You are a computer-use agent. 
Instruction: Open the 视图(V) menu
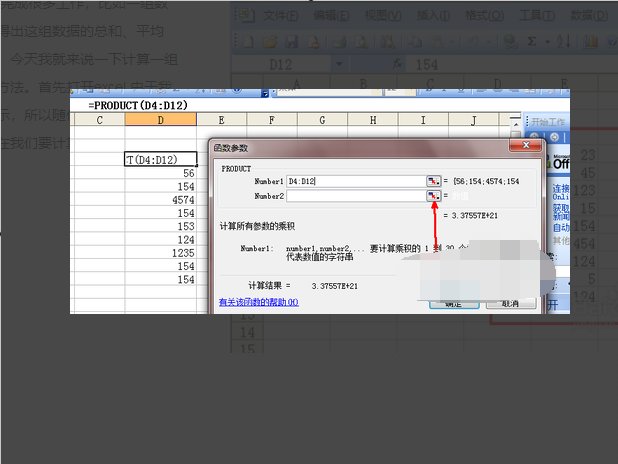pyautogui.click(x=383, y=16)
